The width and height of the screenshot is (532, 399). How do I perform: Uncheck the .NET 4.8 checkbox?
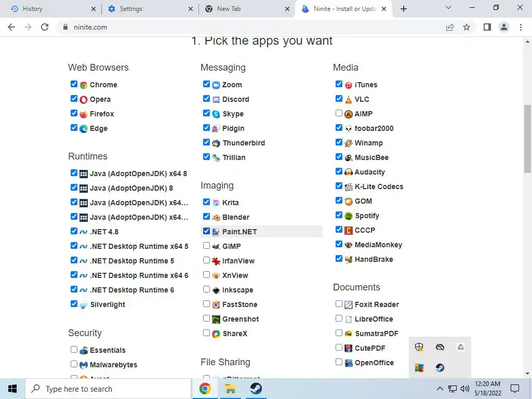coord(74,231)
